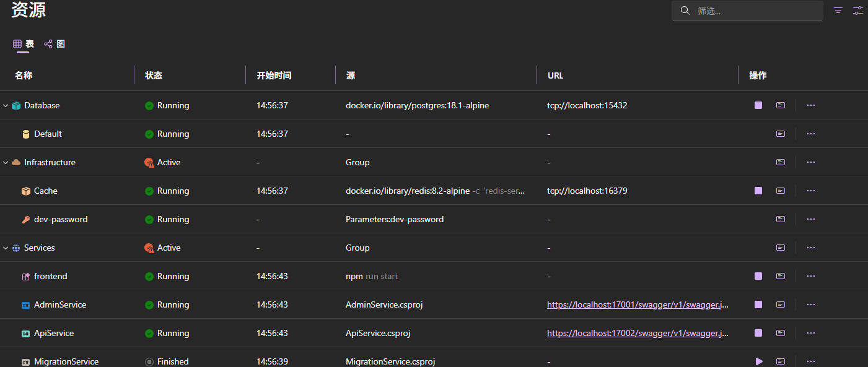Stop the AdminService resource

pos(758,304)
